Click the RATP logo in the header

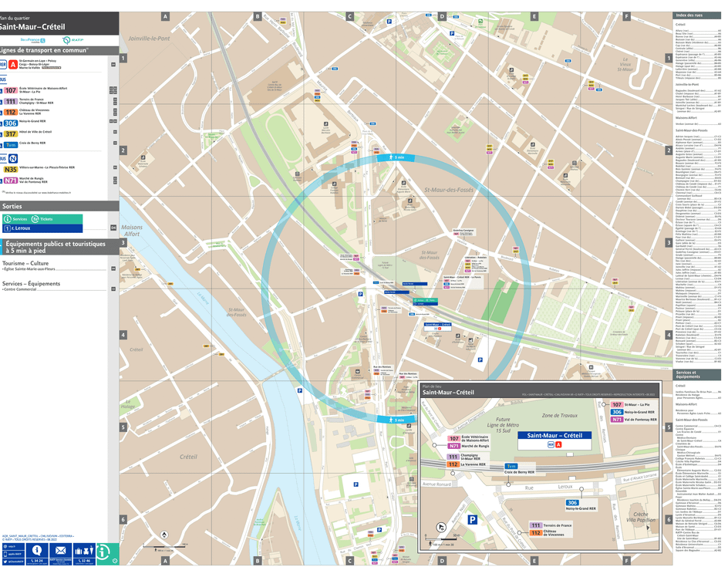pyautogui.click(x=72, y=40)
